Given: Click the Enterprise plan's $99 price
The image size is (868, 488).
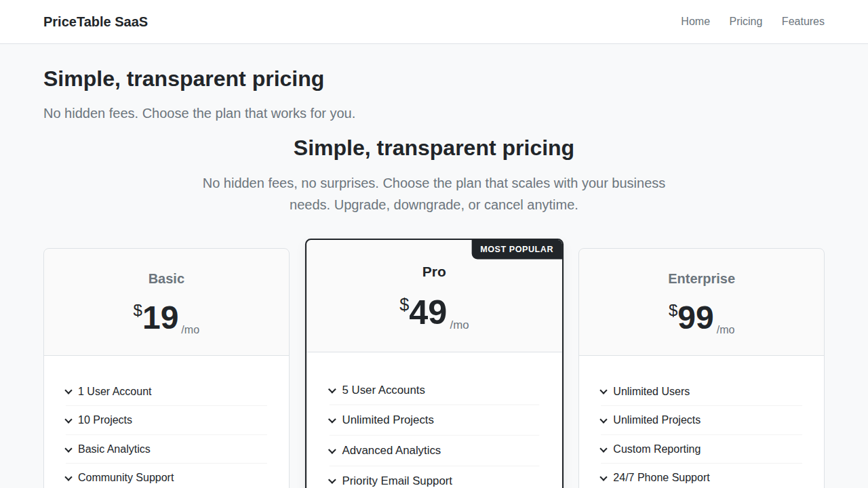Looking at the screenshot, I should [x=694, y=318].
